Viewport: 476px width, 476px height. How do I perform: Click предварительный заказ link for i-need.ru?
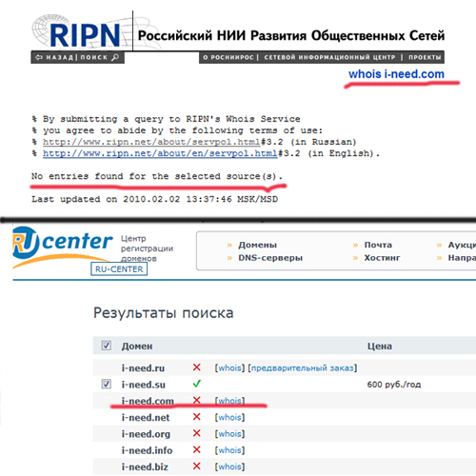click(x=303, y=367)
